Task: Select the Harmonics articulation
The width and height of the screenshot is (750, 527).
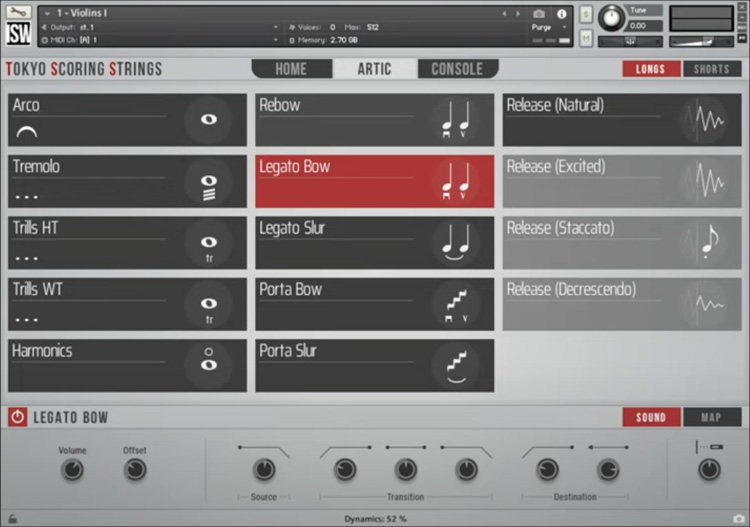Action: (127, 366)
